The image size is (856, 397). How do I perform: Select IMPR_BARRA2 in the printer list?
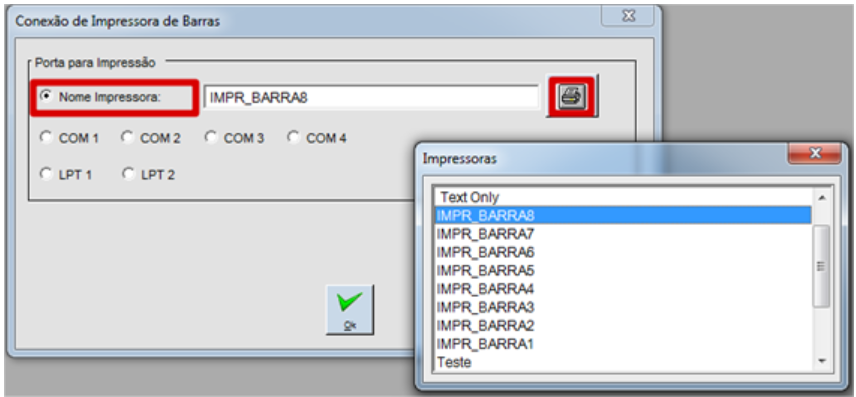coord(622,326)
